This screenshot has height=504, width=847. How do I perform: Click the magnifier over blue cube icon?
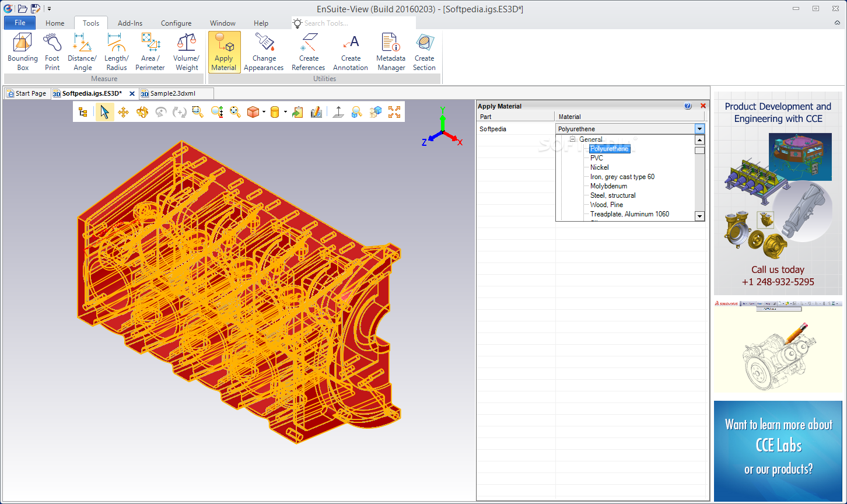click(356, 112)
